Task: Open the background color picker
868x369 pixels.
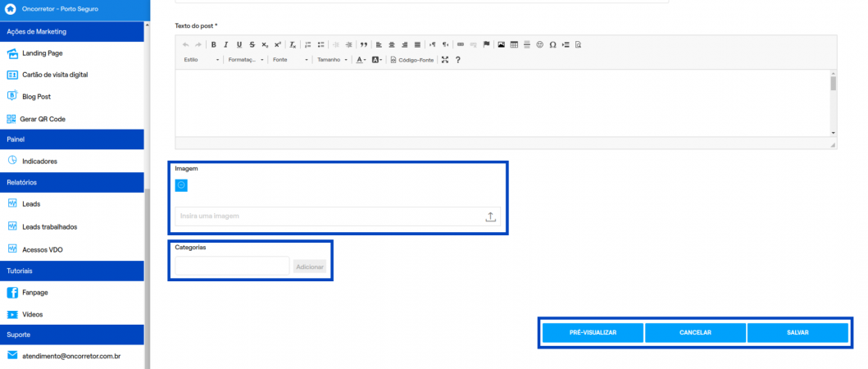Action: [x=377, y=60]
